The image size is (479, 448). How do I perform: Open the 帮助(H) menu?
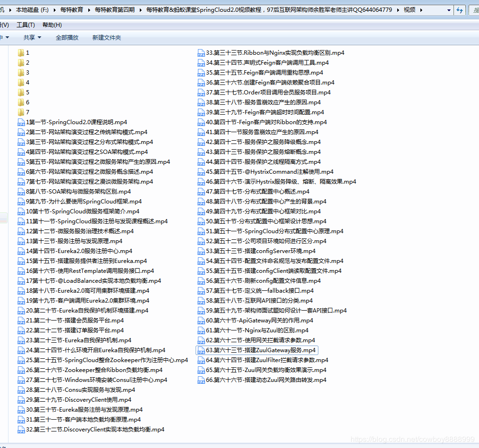point(52,25)
